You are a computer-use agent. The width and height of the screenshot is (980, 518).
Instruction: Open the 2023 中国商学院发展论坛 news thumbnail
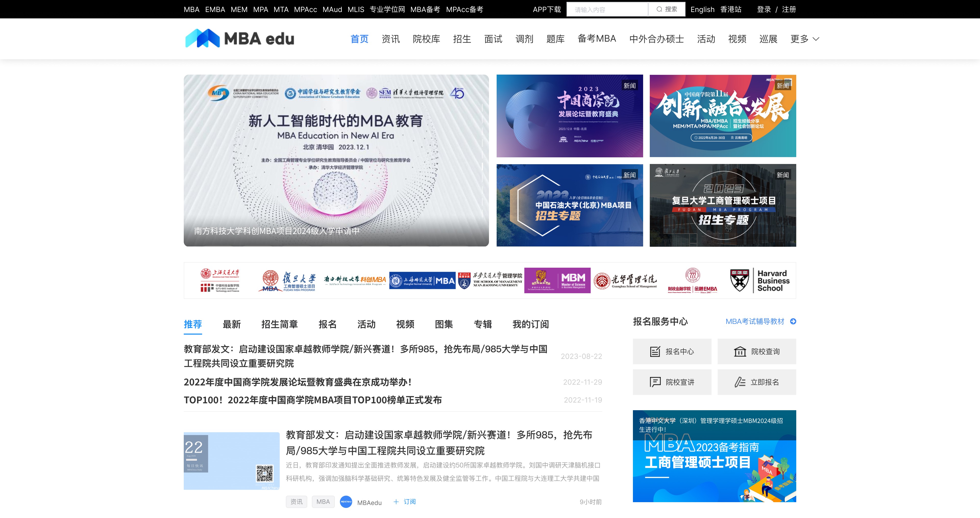(x=570, y=116)
